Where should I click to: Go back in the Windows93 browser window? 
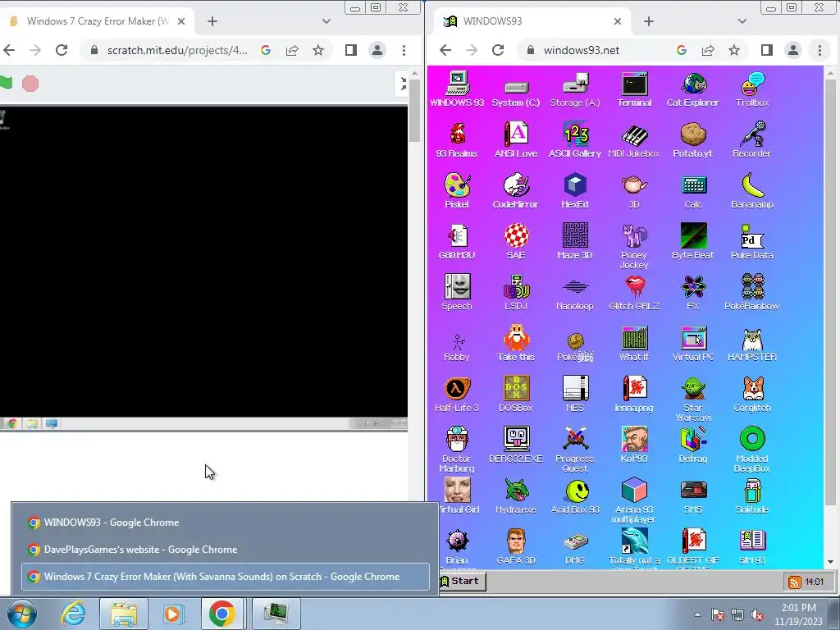tap(445, 50)
